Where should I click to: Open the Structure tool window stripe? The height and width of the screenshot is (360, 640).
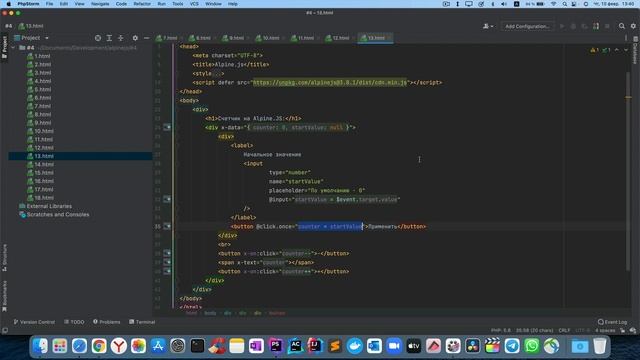coord(4,258)
